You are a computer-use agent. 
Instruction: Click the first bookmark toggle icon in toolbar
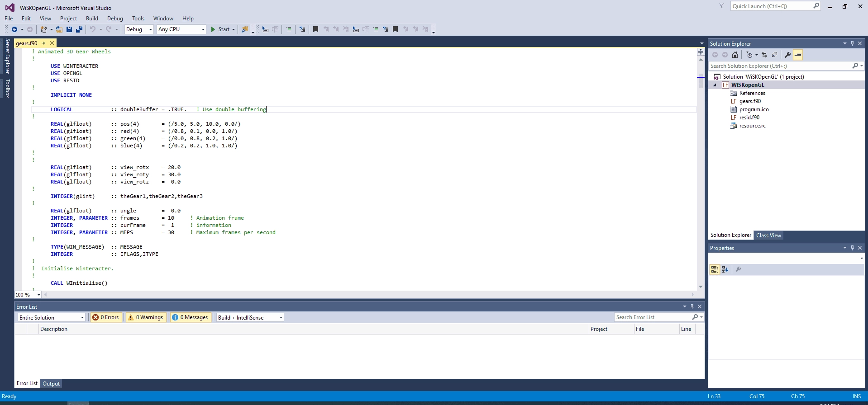click(x=316, y=29)
